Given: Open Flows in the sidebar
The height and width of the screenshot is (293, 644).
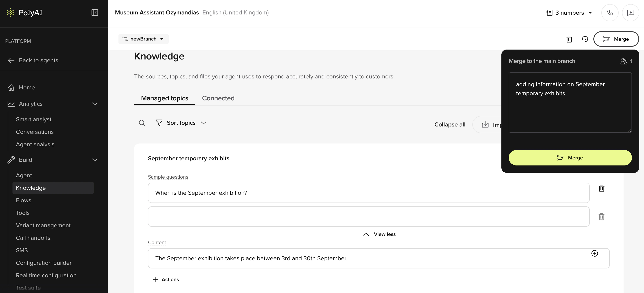Looking at the screenshot, I should (x=23, y=200).
